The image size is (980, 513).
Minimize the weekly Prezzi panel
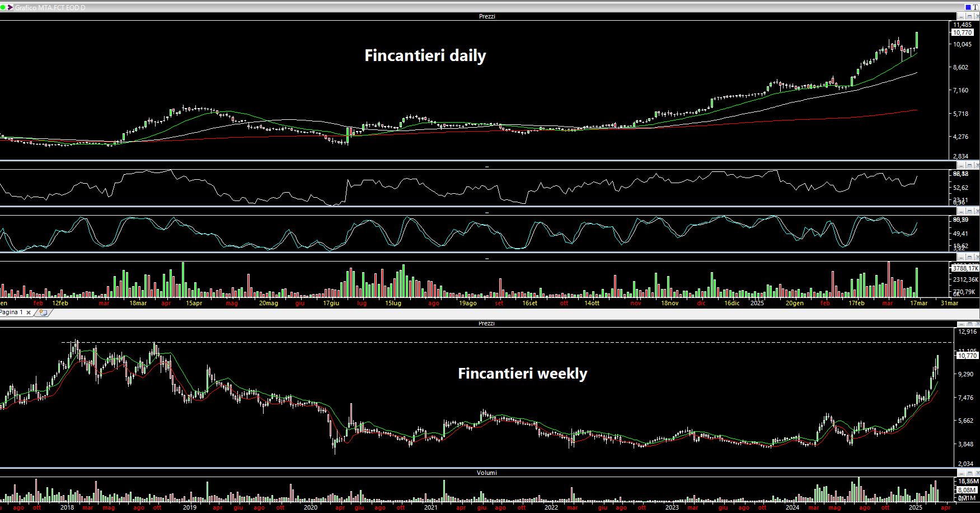click(961, 324)
